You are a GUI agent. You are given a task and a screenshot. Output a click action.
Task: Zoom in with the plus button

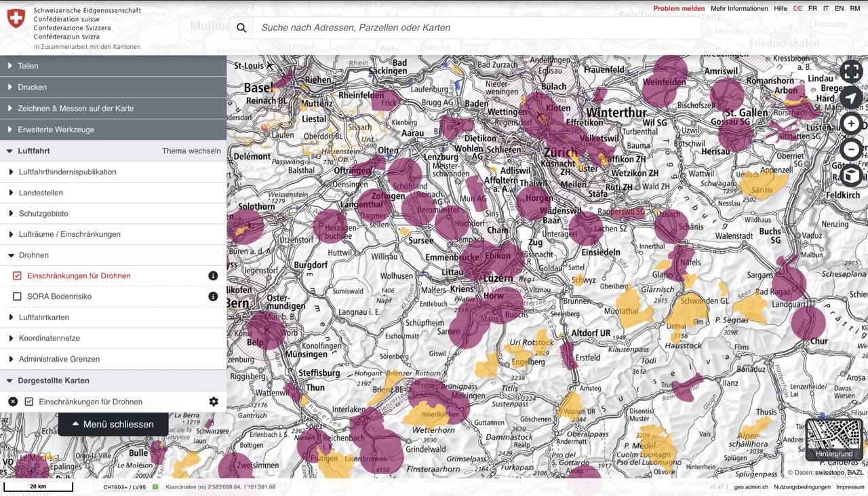[x=851, y=123]
